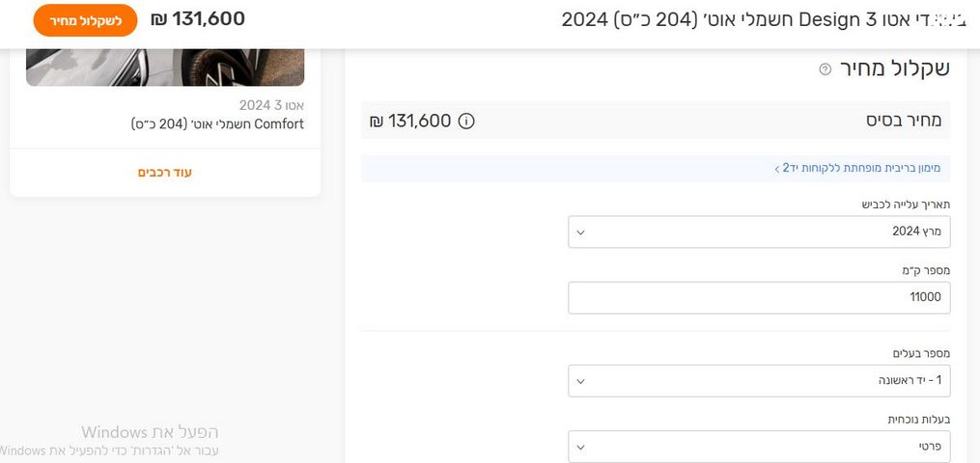Click the 131,600 ₪ price in the header
Viewport: 980px width, 463px height.
pyautogui.click(x=198, y=19)
